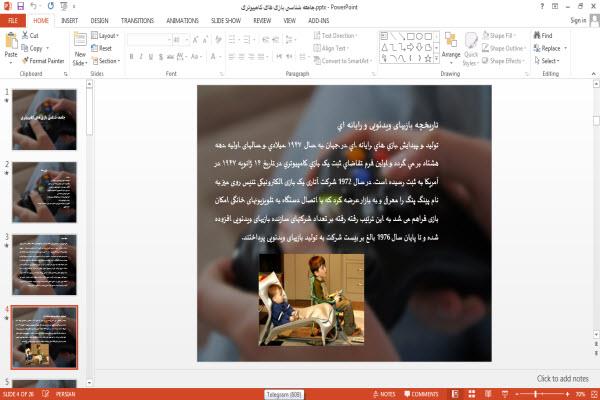Click the Arrange icon in Drawing group
Screen dimensions: 600x400
point(451,40)
